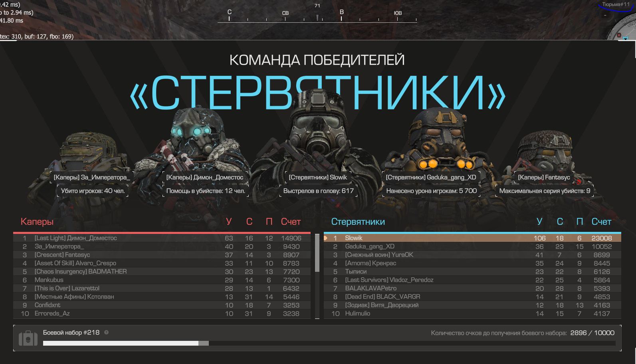This screenshot has height=364, width=636.
Task: Select the [Зодиак] Витя_Дворецкий row
Action: [x=472, y=305]
